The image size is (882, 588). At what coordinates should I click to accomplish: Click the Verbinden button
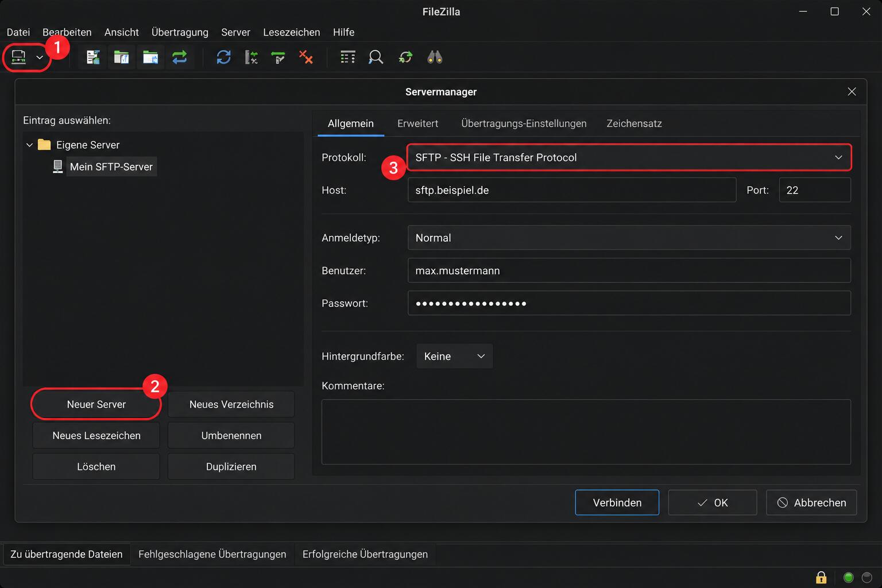pos(617,502)
